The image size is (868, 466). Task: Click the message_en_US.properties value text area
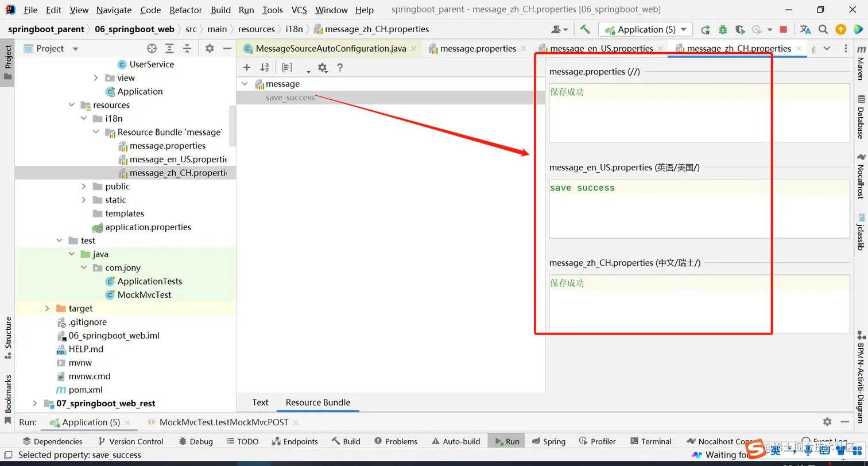(699, 209)
